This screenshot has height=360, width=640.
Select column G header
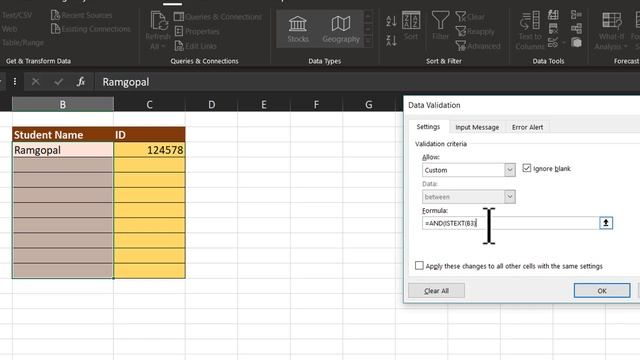point(369,104)
